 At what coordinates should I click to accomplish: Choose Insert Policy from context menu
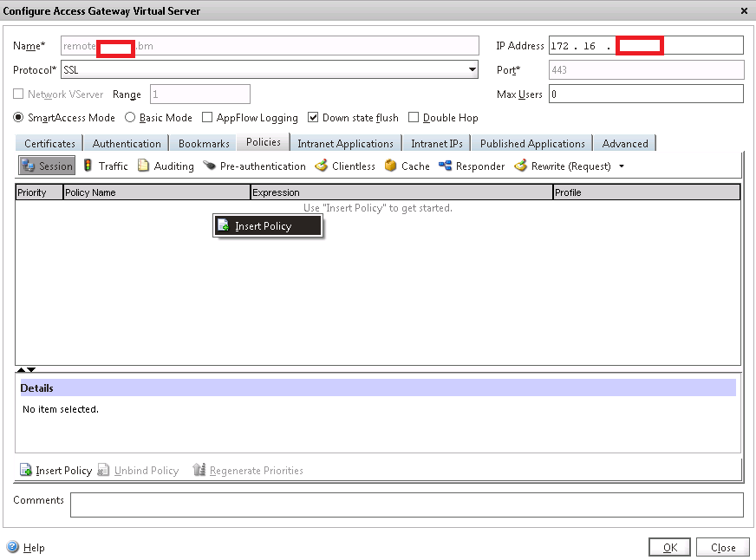[268, 225]
